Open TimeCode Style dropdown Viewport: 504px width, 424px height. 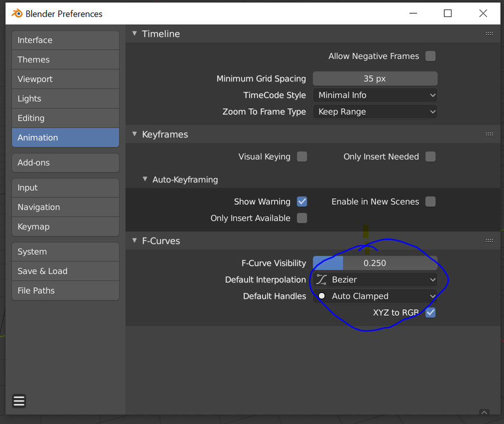[x=375, y=95]
